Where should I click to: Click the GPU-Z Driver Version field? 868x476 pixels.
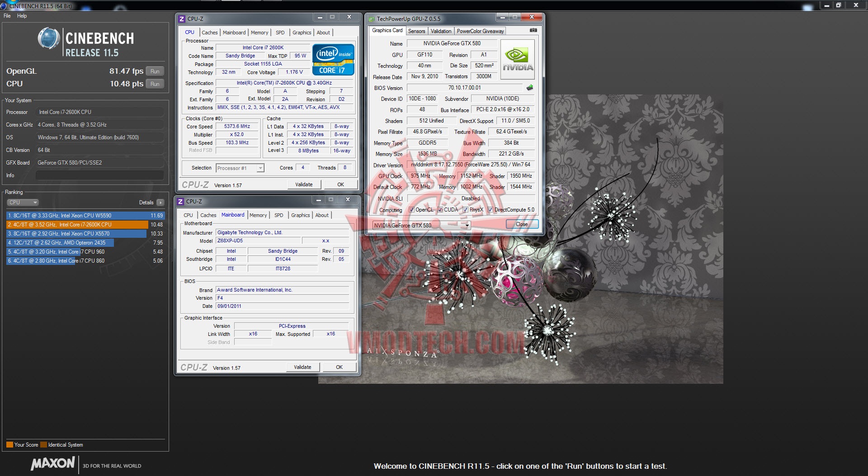(471, 165)
